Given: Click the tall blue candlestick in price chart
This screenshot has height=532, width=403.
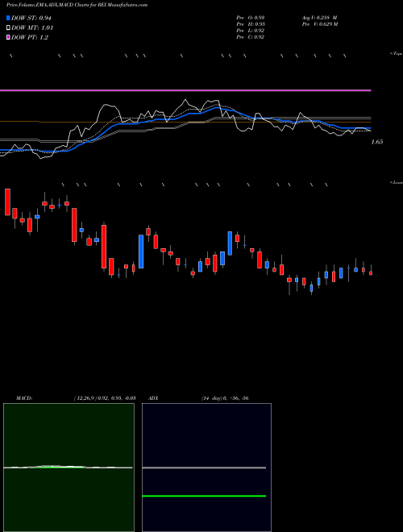Looking at the screenshot, I should pyautogui.click(x=141, y=251).
